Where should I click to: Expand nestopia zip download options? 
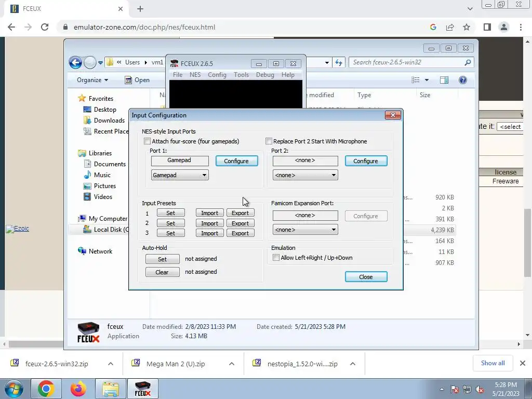pyautogui.click(x=353, y=364)
